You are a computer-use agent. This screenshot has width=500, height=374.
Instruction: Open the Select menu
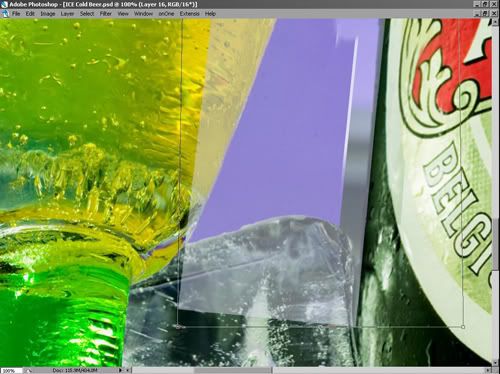[87, 14]
